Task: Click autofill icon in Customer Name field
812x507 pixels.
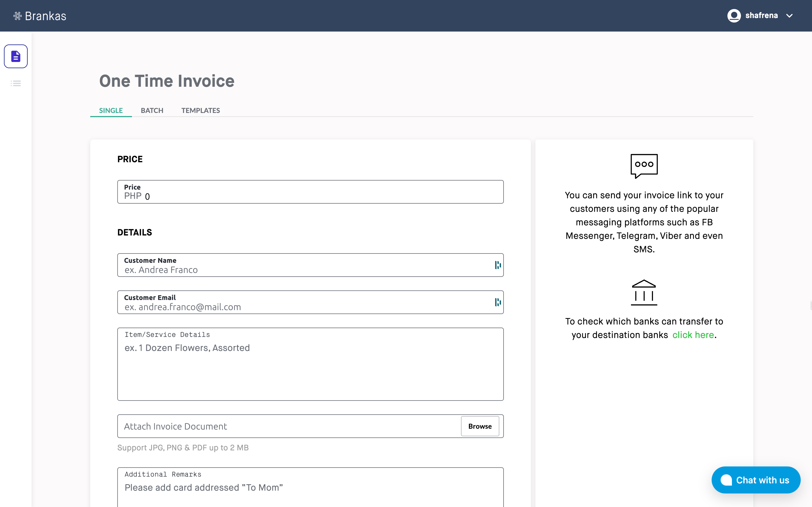Action: 498,265
